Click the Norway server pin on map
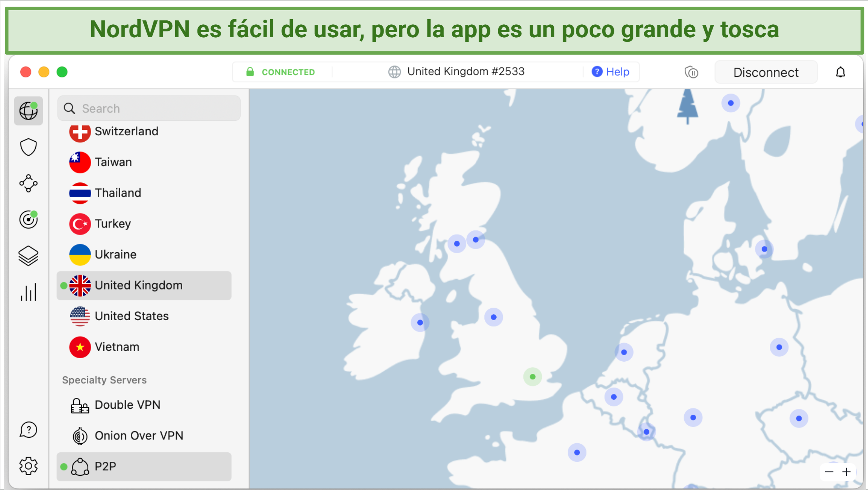The height and width of the screenshot is (490, 868). pyautogui.click(x=731, y=103)
